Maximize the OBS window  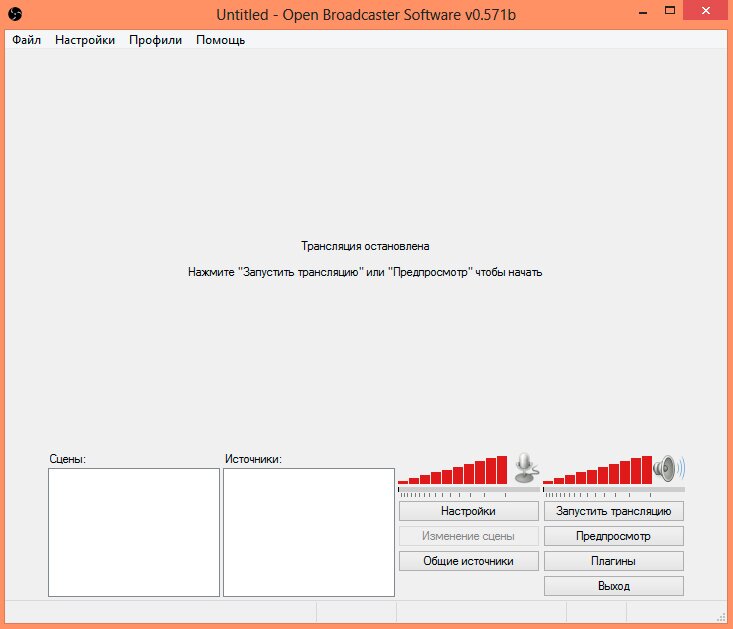[670, 11]
